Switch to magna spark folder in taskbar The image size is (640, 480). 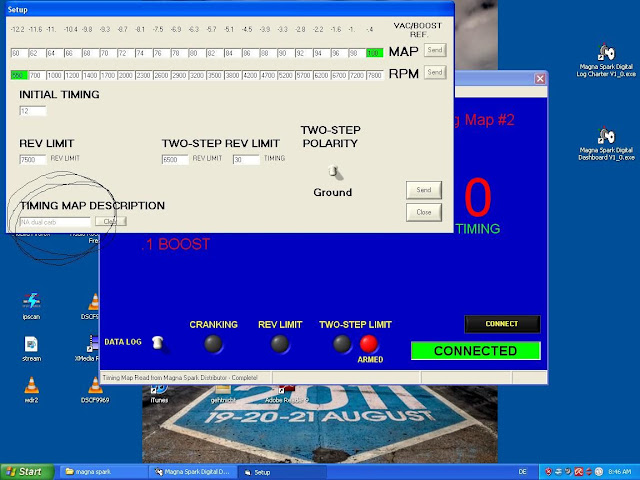tap(103, 472)
